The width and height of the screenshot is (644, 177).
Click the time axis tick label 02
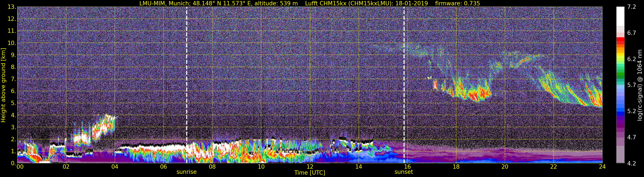66,167
